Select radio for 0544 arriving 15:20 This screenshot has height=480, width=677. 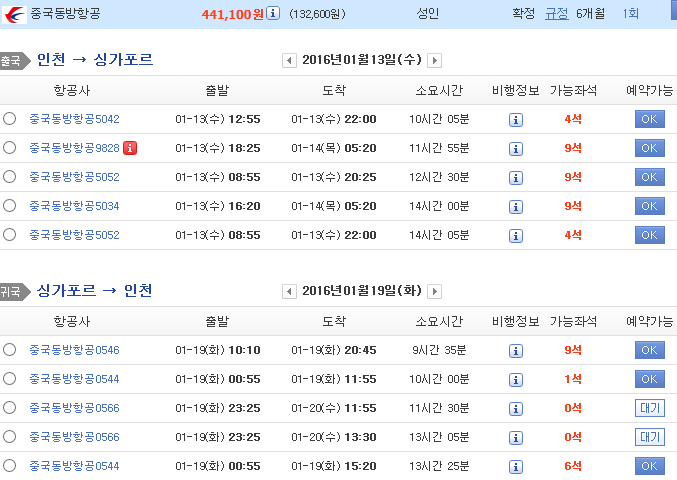coord(9,465)
